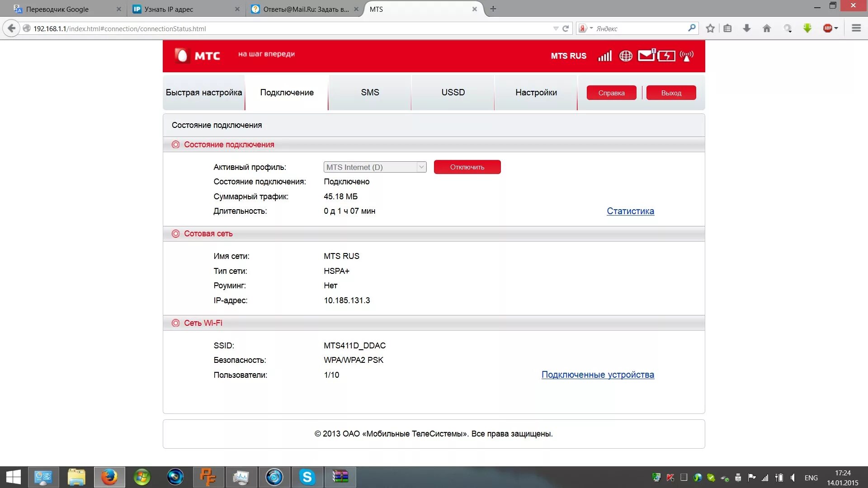This screenshot has width=868, height=488.
Task: Switch to Ответы@Mail.Ru browser tab
Action: click(x=305, y=9)
